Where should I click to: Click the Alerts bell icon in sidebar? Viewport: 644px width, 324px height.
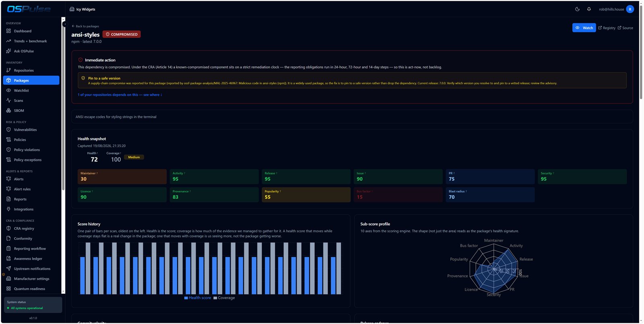tap(8, 179)
